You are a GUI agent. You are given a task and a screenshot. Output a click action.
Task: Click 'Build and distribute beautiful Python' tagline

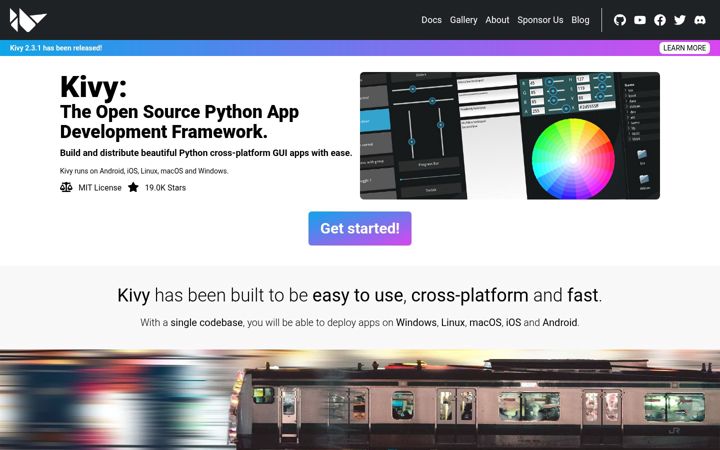click(206, 153)
